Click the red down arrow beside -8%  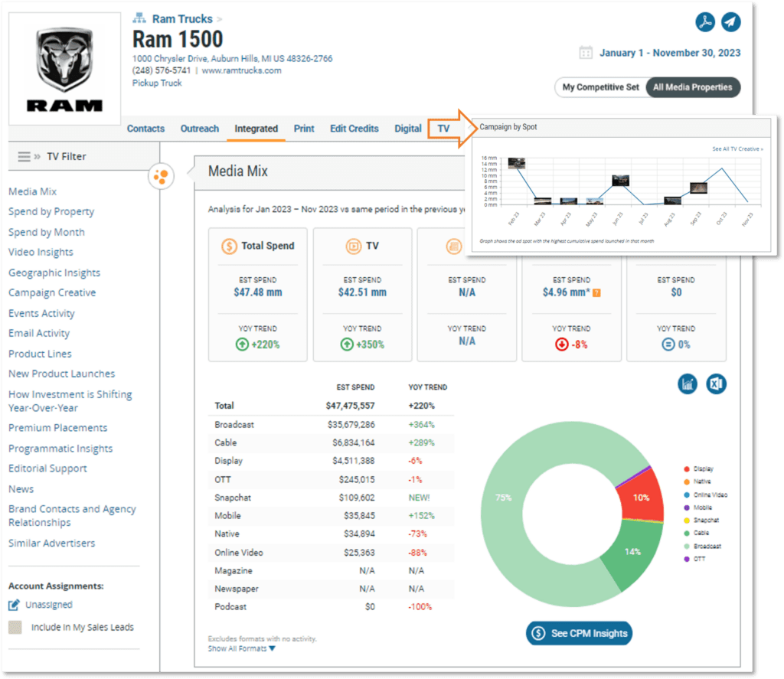point(561,344)
